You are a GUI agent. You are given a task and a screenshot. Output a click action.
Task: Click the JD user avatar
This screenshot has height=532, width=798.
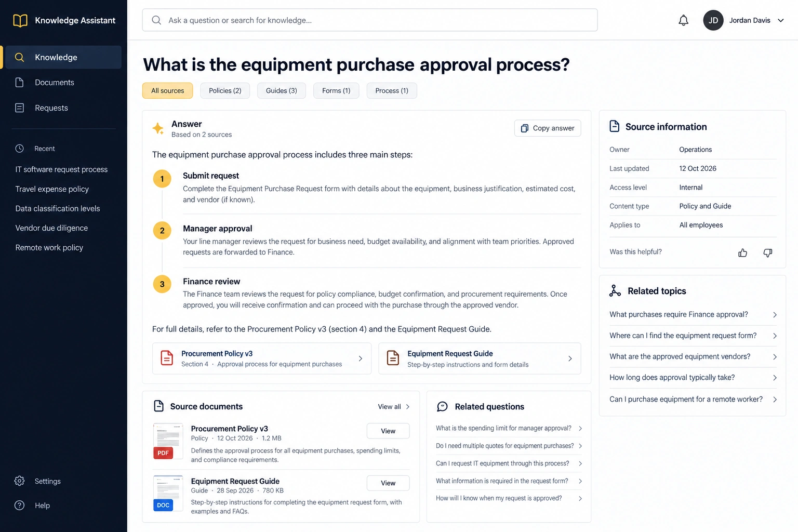pyautogui.click(x=713, y=20)
